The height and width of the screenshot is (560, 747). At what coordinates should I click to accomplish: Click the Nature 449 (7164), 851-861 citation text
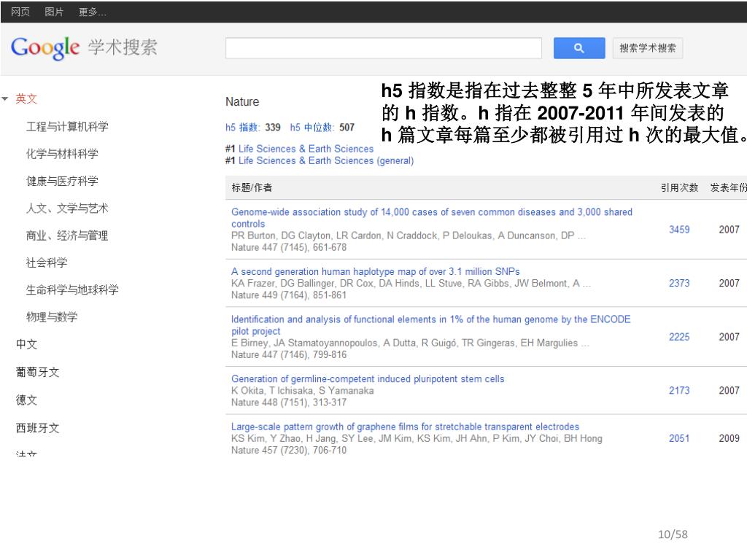tap(289, 295)
